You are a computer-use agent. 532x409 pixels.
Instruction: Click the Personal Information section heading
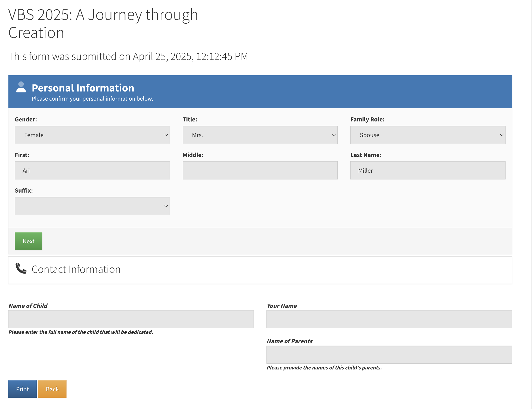point(83,88)
